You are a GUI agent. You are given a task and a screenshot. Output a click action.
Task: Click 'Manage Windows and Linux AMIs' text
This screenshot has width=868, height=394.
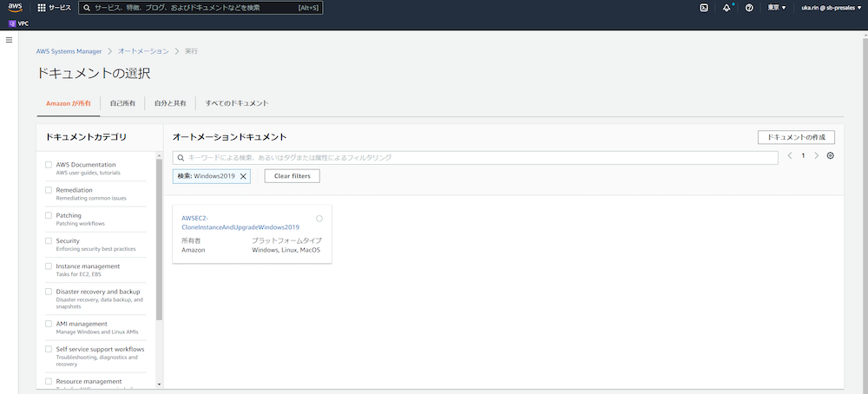coord(97,332)
